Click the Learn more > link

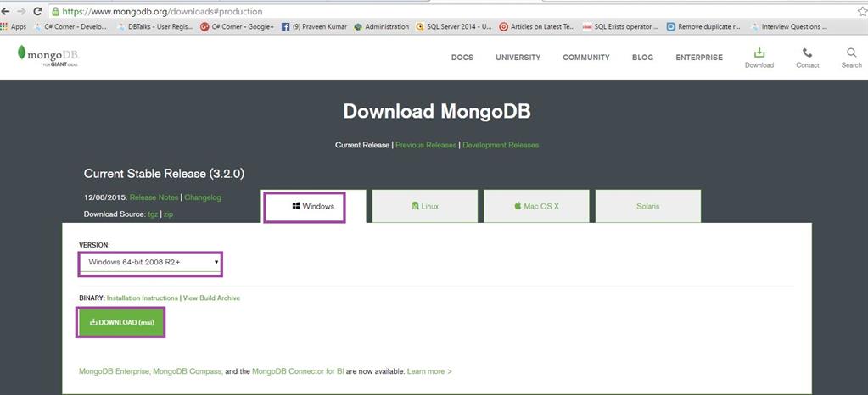pos(429,371)
